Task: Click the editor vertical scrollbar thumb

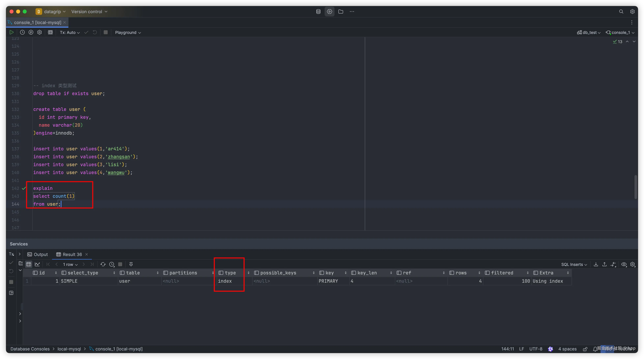Action: tap(636, 187)
